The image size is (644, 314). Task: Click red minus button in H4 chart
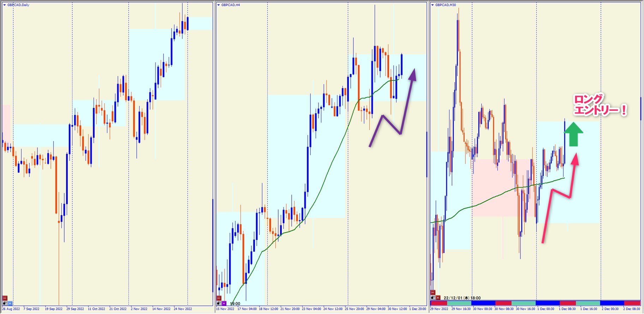[219, 298]
